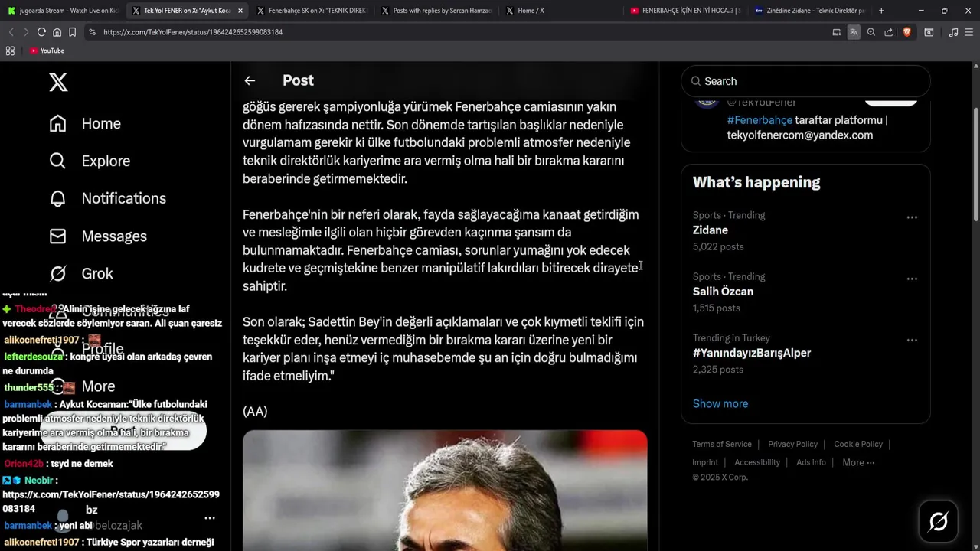Reload the current page

pos(41,32)
